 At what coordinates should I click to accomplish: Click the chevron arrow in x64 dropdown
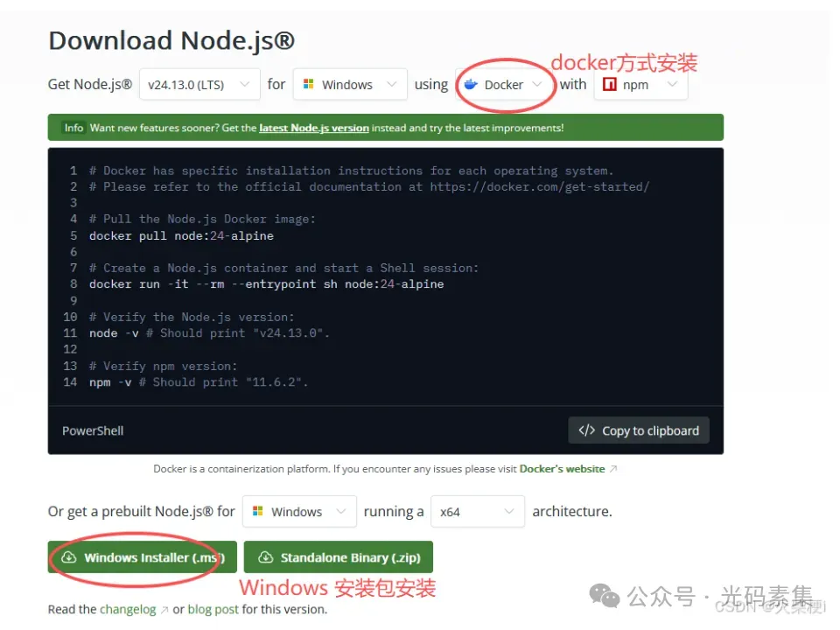tap(509, 511)
